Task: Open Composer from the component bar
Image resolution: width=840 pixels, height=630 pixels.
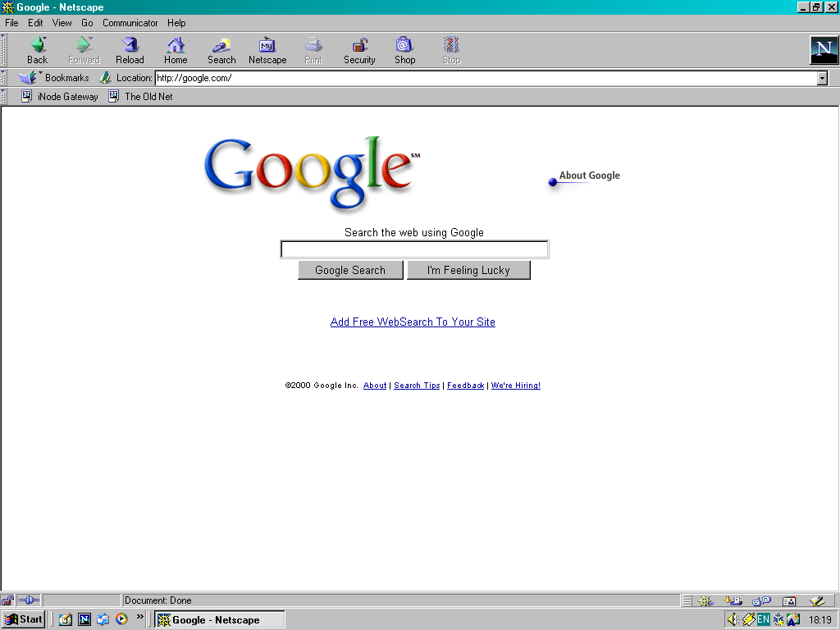Action: coord(817,601)
